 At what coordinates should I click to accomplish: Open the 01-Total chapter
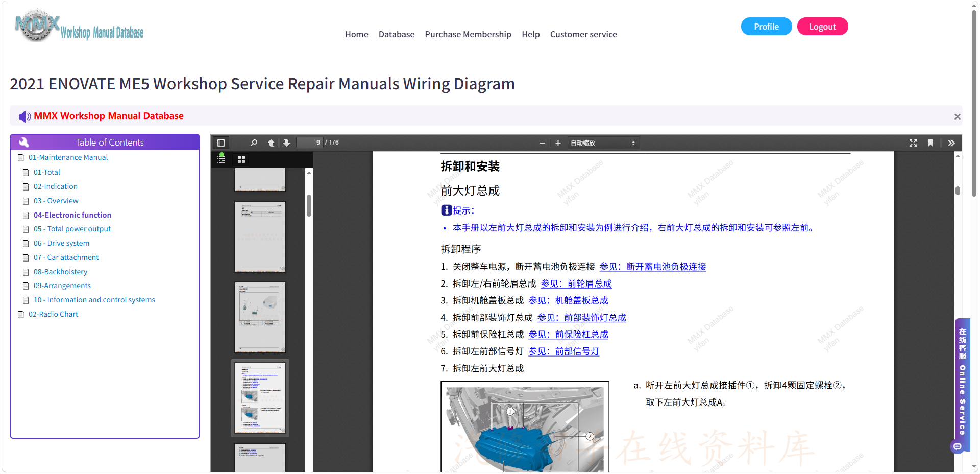coord(47,172)
